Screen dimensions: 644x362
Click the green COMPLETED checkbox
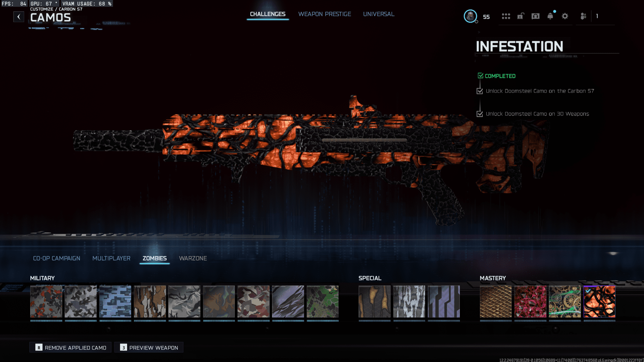pyautogui.click(x=480, y=76)
